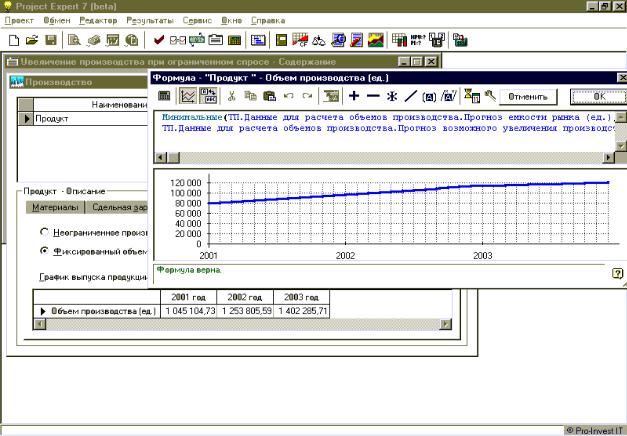
Task: Open the Редактор menu
Action: click(98, 20)
